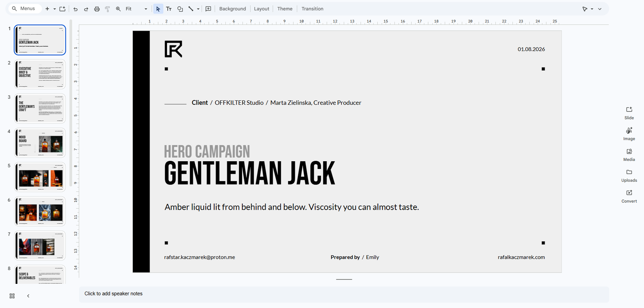Select slide 4 Mood Board thumbnail
Screen dimensions: 644x308
pos(40,143)
